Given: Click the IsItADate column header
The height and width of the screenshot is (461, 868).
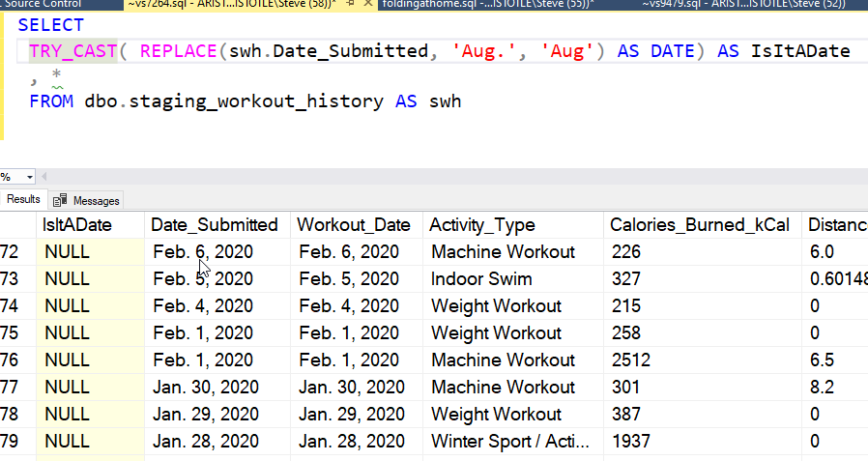Looking at the screenshot, I should click(77, 225).
